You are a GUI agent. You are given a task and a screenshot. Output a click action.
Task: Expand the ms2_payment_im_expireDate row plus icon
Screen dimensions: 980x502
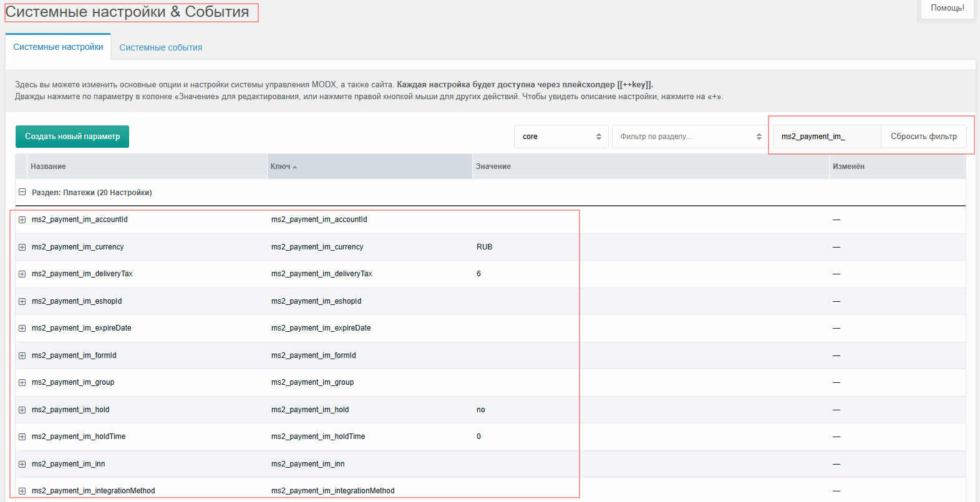point(22,328)
